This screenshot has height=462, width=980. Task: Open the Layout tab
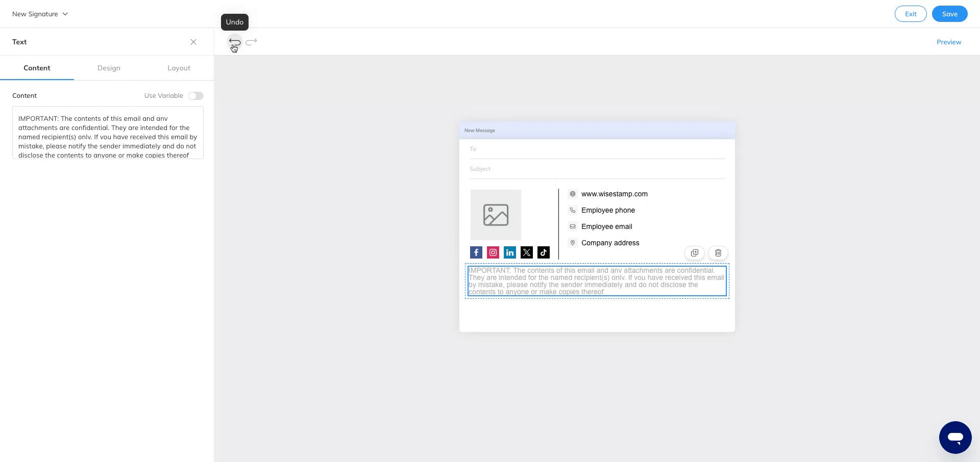click(179, 68)
